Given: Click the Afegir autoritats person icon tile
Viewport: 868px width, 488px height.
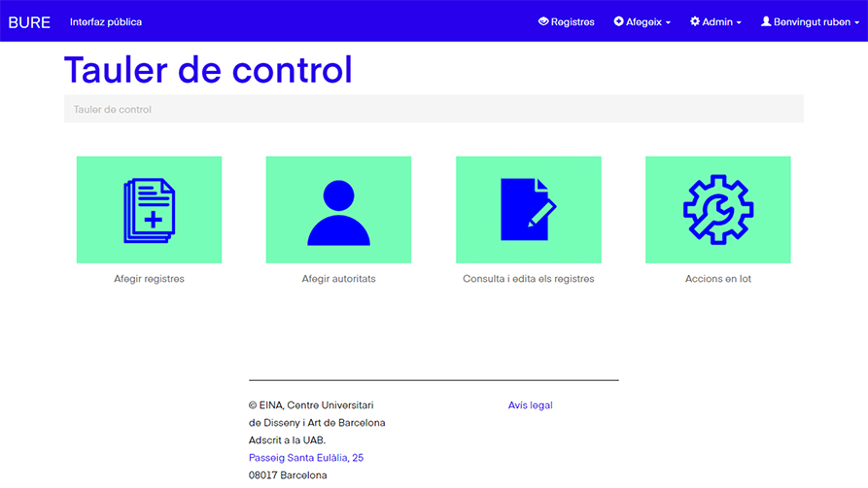Looking at the screenshot, I should tap(338, 210).
